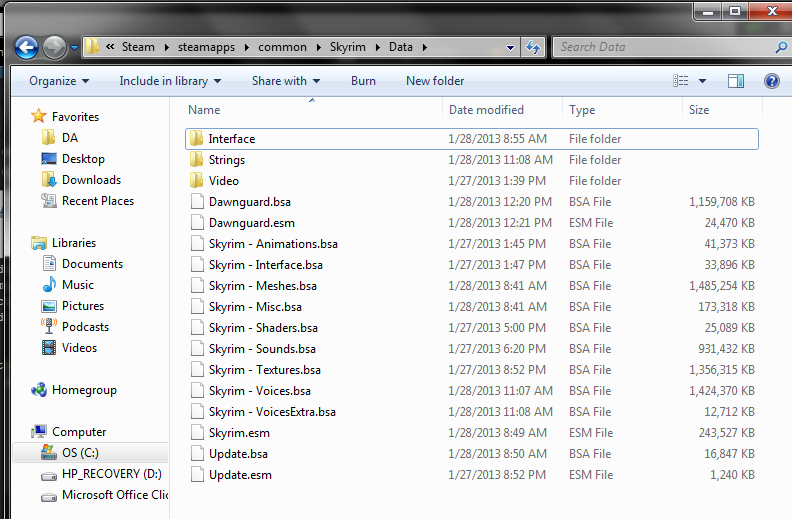Select the Dawnguard.esm file

pos(251,223)
